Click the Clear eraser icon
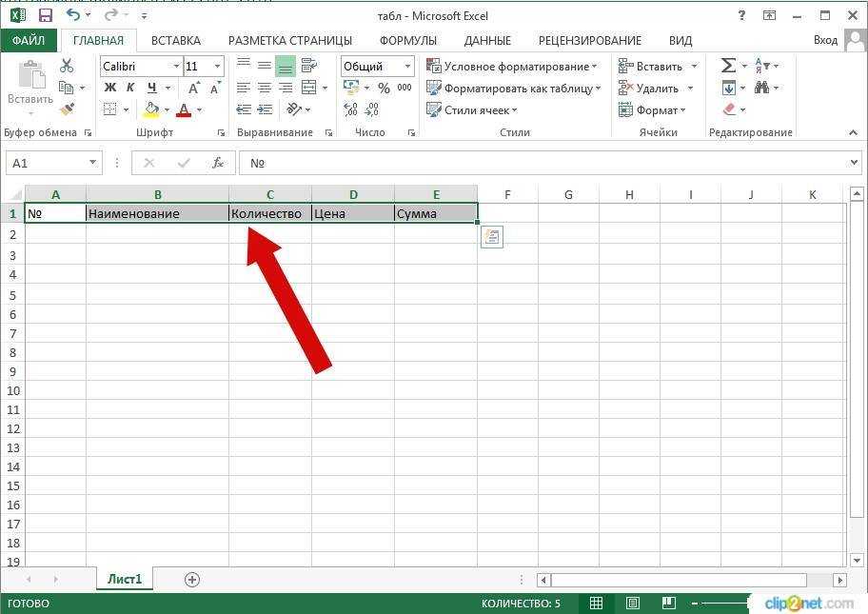The width and height of the screenshot is (868, 614). click(x=729, y=109)
